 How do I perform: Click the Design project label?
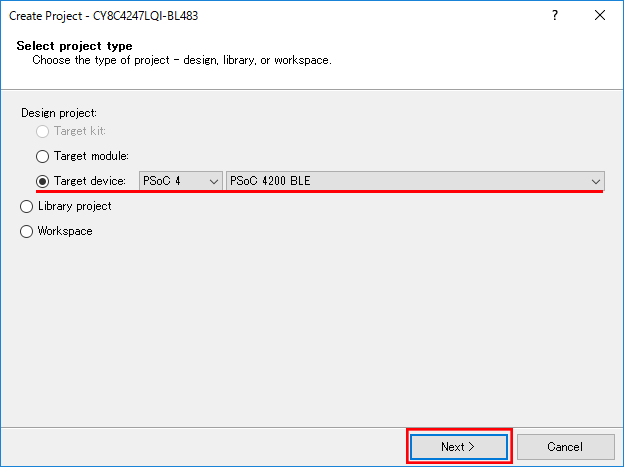tap(59, 113)
